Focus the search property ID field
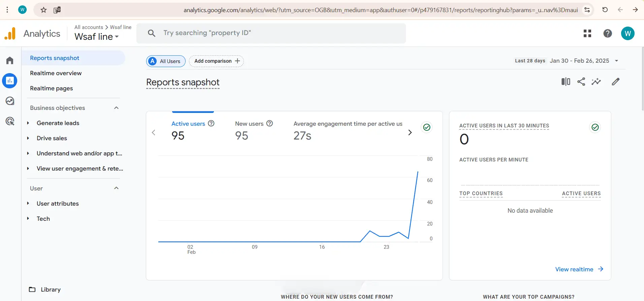Viewport: 644px width, 301px height. pyautogui.click(x=271, y=33)
